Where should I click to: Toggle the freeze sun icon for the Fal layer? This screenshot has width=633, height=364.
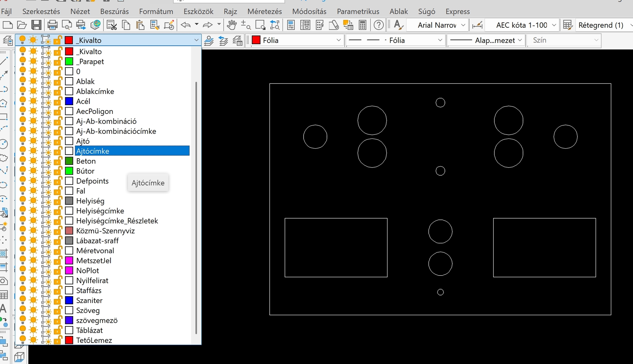[x=33, y=191]
